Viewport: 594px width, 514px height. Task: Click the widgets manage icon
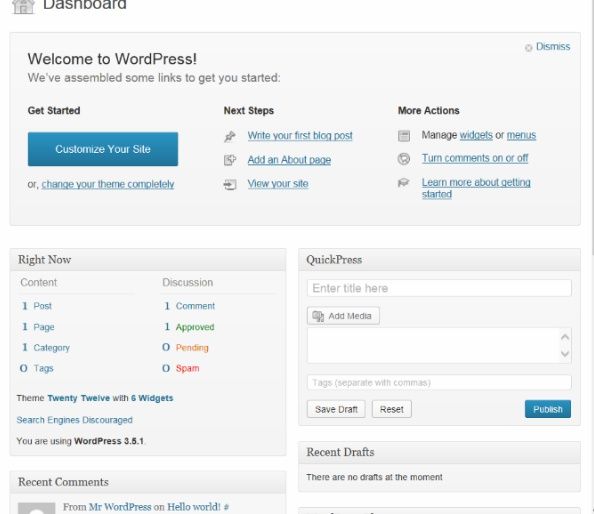(x=404, y=136)
